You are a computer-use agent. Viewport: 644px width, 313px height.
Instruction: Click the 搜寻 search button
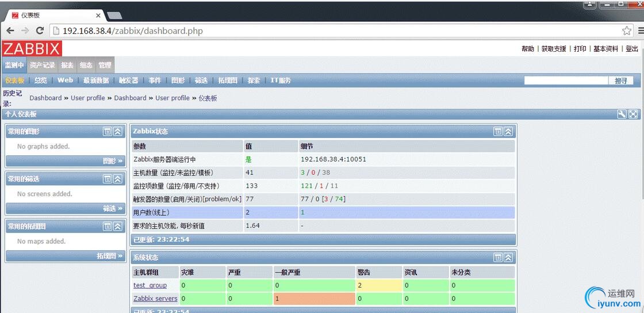point(621,81)
